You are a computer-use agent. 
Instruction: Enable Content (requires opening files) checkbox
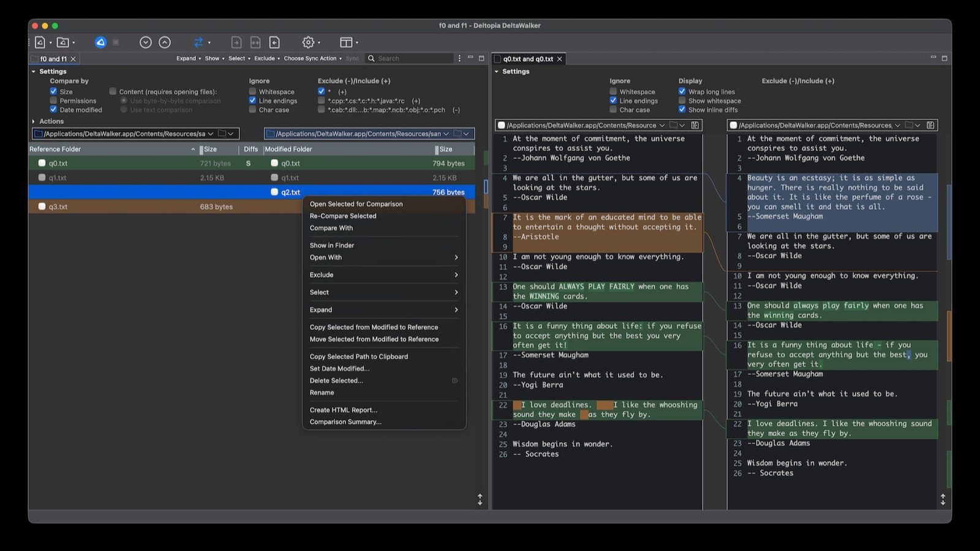tap(113, 91)
